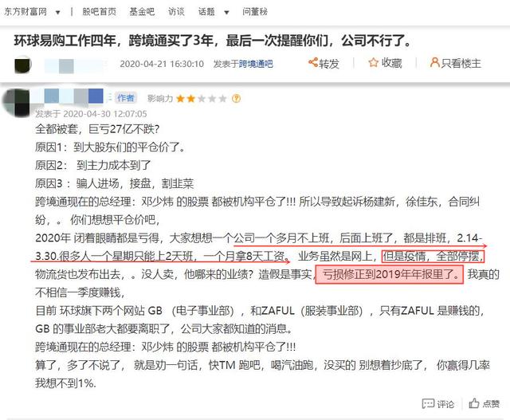
Task: Click the 作者 badge next to username
Action: (x=126, y=97)
